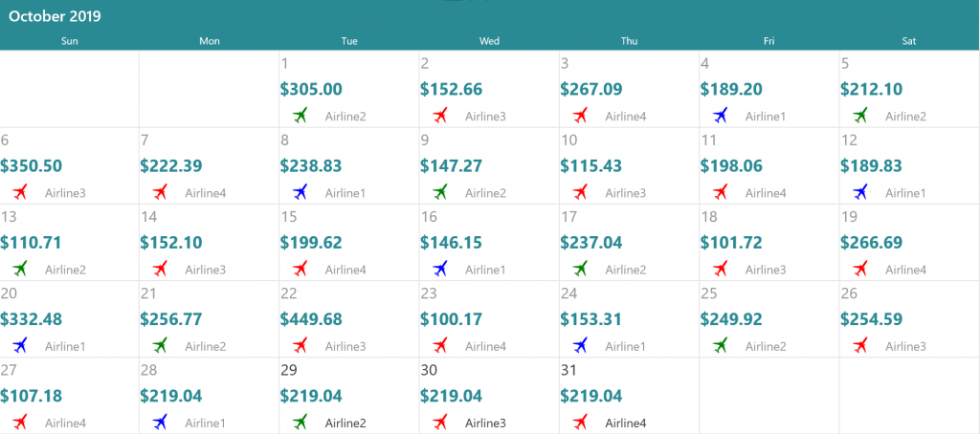The height and width of the screenshot is (434, 980).
Task: Click the Wed weekday column header
Action: [489, 40]
